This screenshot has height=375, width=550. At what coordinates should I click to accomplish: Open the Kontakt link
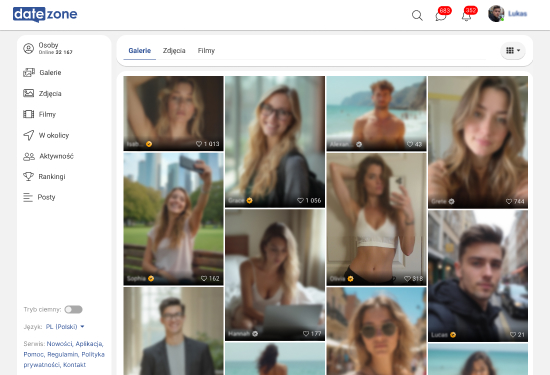coord(74,365)
